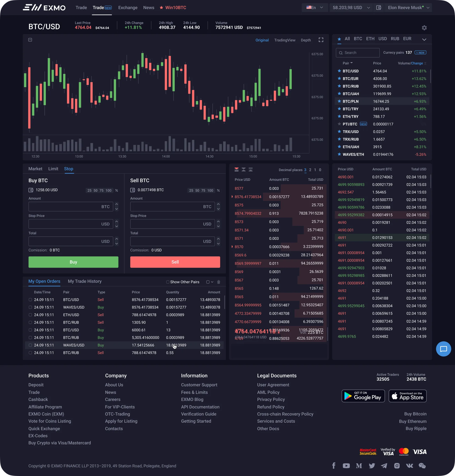Click the collapse chart panel icon

point(30,40)
